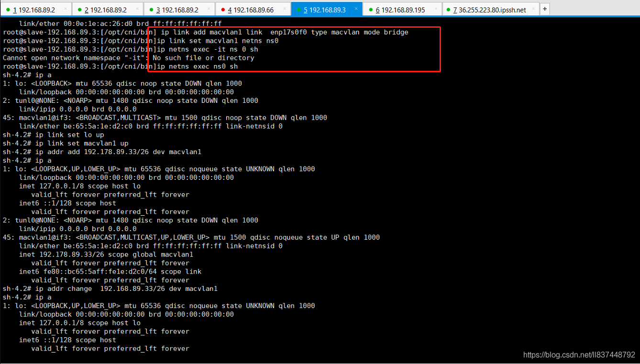The width and height of the screenshot is (640, 364).
Task: Click the 'macvlan1@if3: <BROADCAST,MULTICAST> ... state DOWN' line
Action: tap(165, 118)
